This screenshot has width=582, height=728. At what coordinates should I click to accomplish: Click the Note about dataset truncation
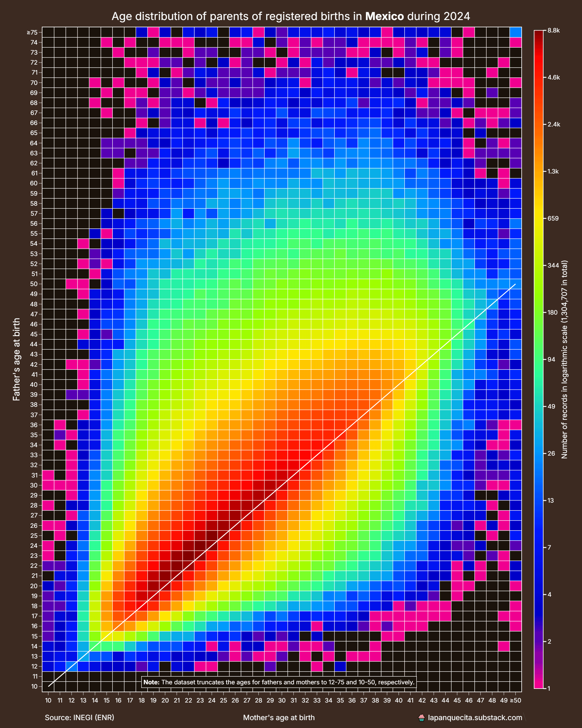pyautogui.click(x=279, y=682)
